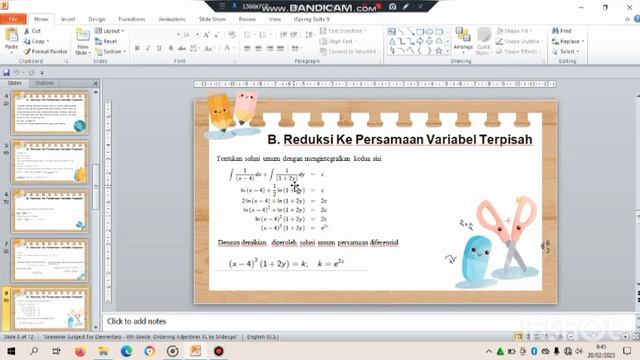This screenshot has width=640, height=360.
Task: Open the Shape Effects dropdown
Action: point(518,51)
